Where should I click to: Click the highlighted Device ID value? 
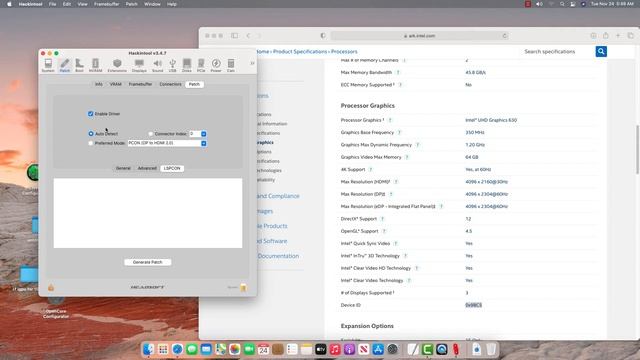[x=473, y=305]
